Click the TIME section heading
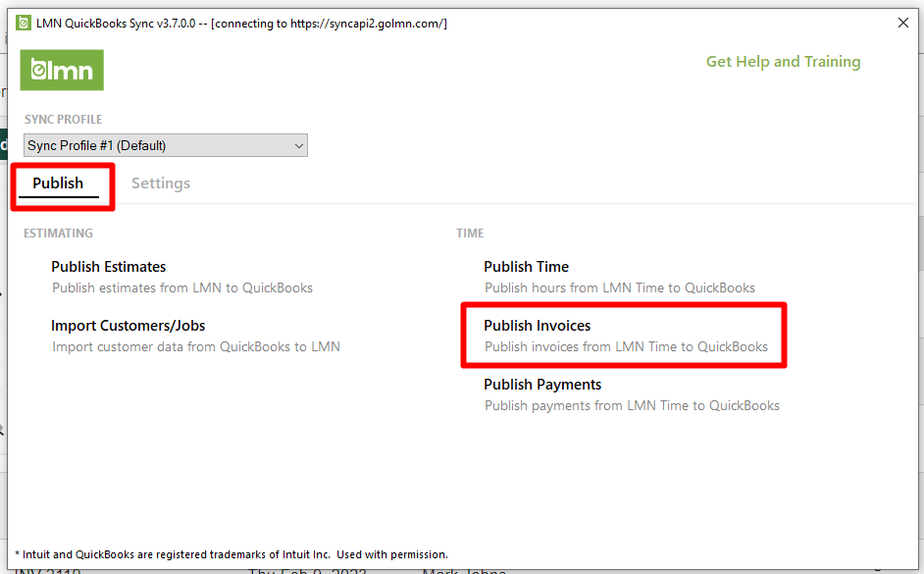 (x=470, y=234)
